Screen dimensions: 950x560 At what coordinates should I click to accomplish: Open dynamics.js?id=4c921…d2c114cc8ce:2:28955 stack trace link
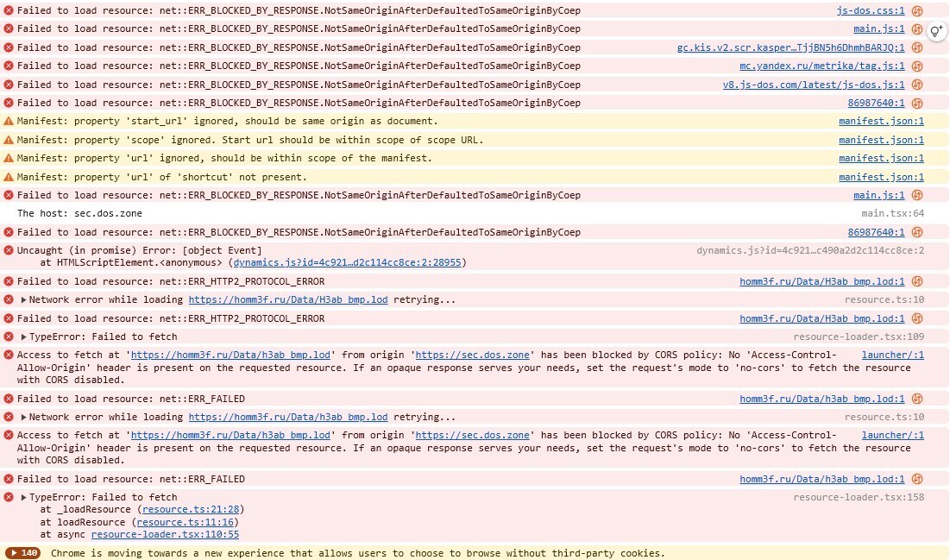pos(347,262)
